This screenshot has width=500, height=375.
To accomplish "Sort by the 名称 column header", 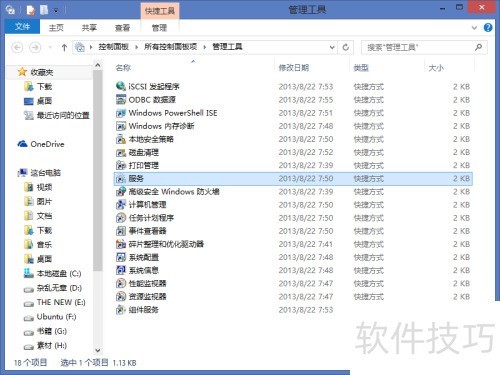I will click(123, 68).
